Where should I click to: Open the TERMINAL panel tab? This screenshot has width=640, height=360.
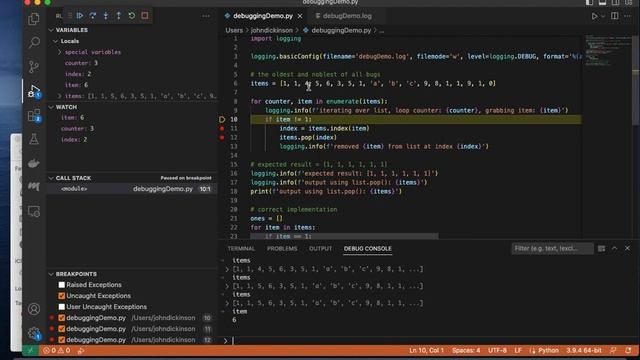[241, 248]
